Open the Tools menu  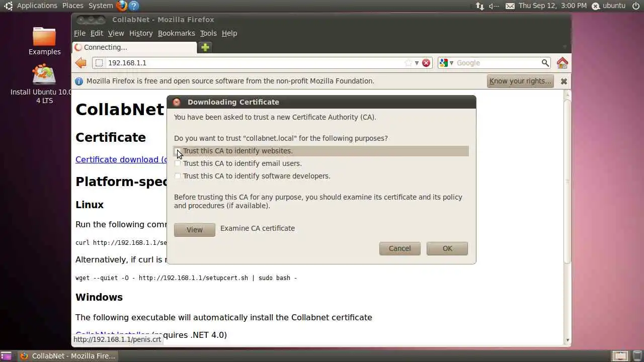208,33
